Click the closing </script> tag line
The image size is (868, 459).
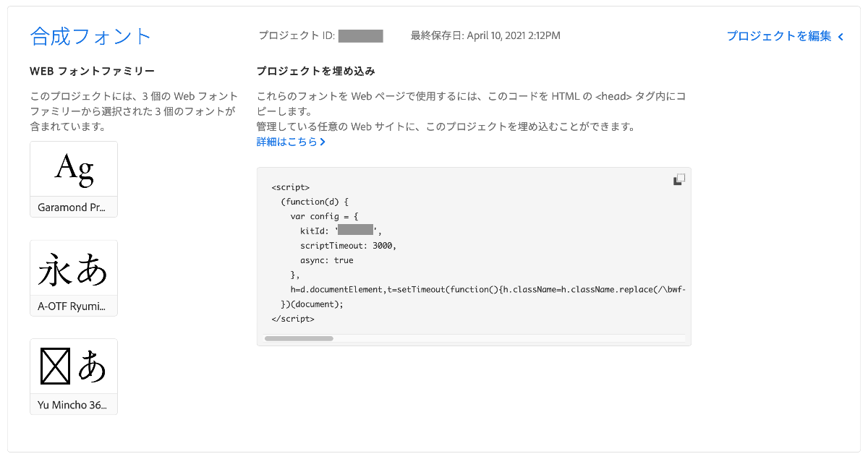pos(293,319)
